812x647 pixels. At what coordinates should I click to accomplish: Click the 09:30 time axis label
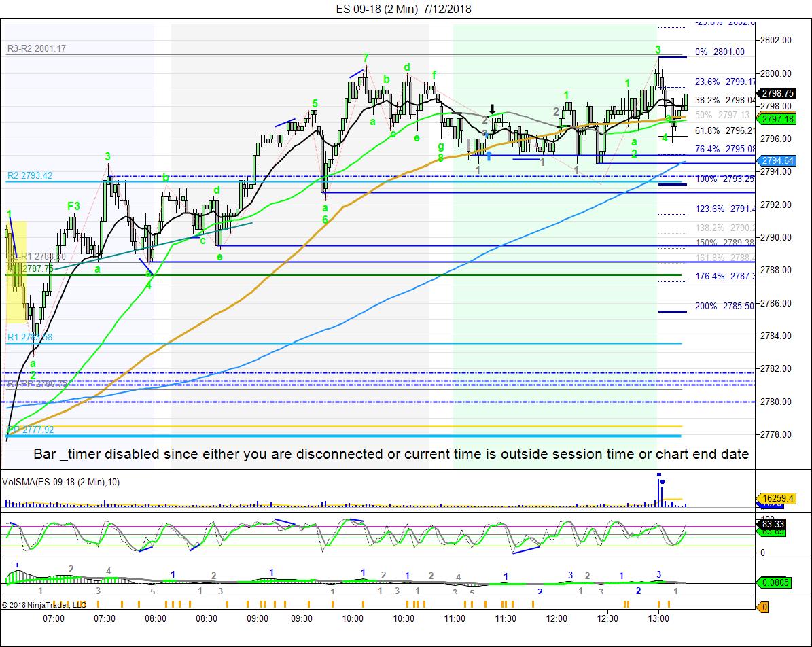302,618
